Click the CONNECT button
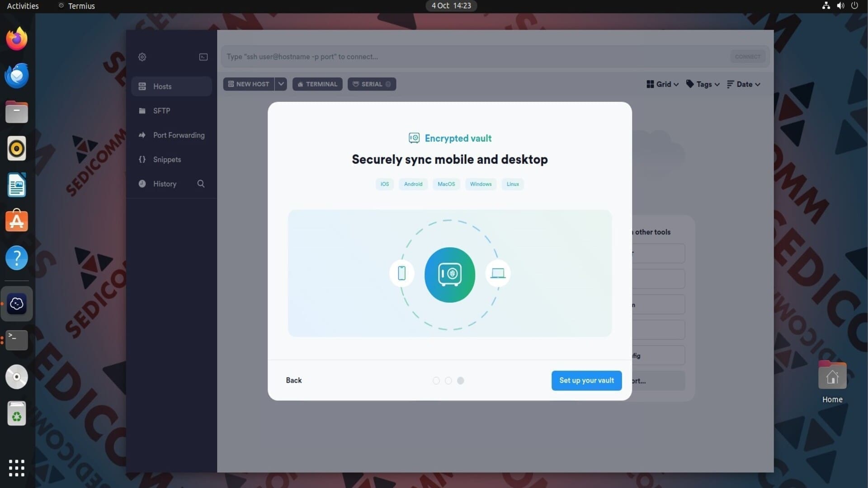The image size is (868, 488). coord(747,56)
